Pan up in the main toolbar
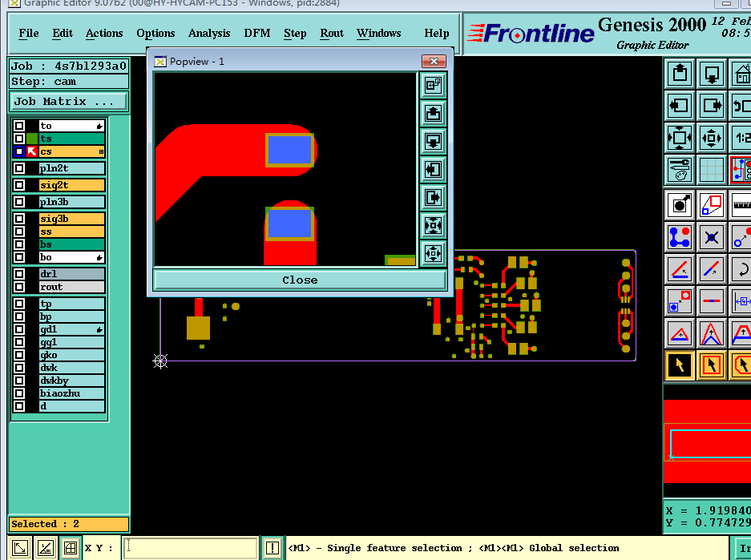 (680, 74)
